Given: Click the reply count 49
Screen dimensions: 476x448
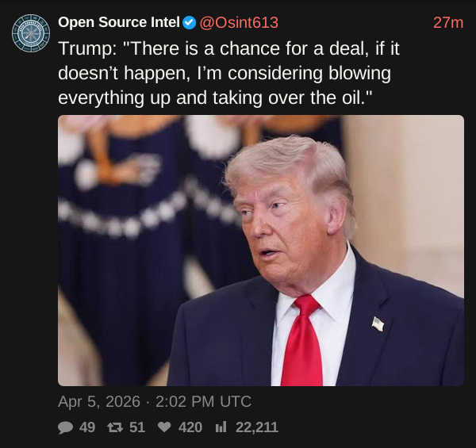Looking at the screenshot, I should coord(87,427).
